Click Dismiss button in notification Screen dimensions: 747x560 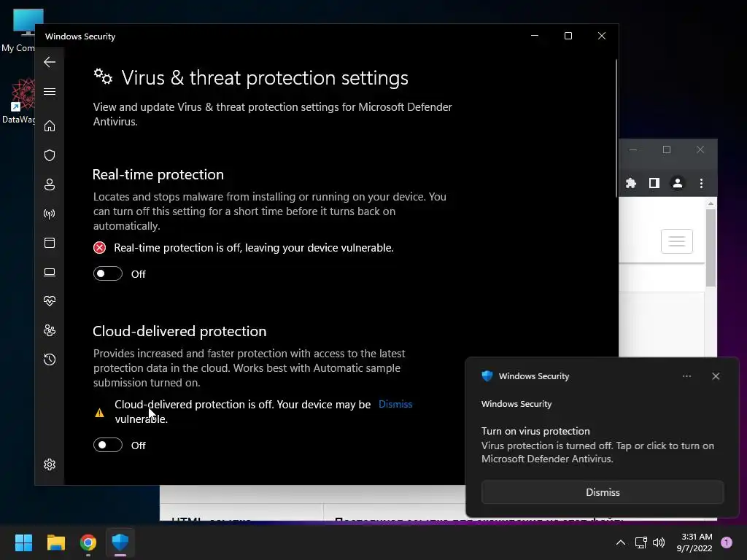[603, 492]
